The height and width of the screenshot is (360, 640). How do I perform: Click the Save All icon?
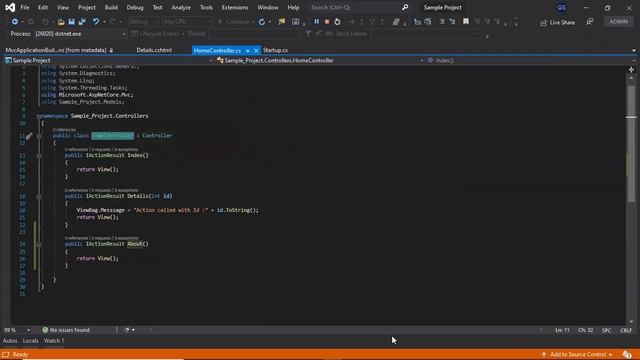click(82, 22)
